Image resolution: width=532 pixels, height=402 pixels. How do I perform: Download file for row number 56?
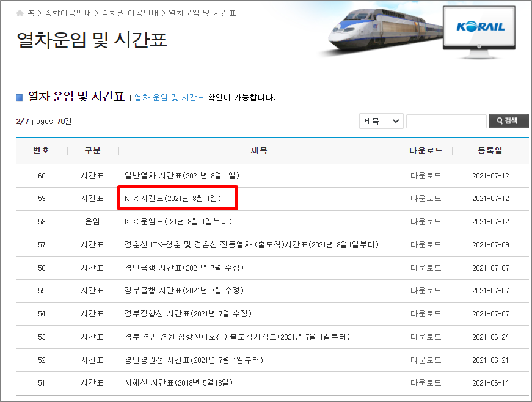[x=426, y=268]
